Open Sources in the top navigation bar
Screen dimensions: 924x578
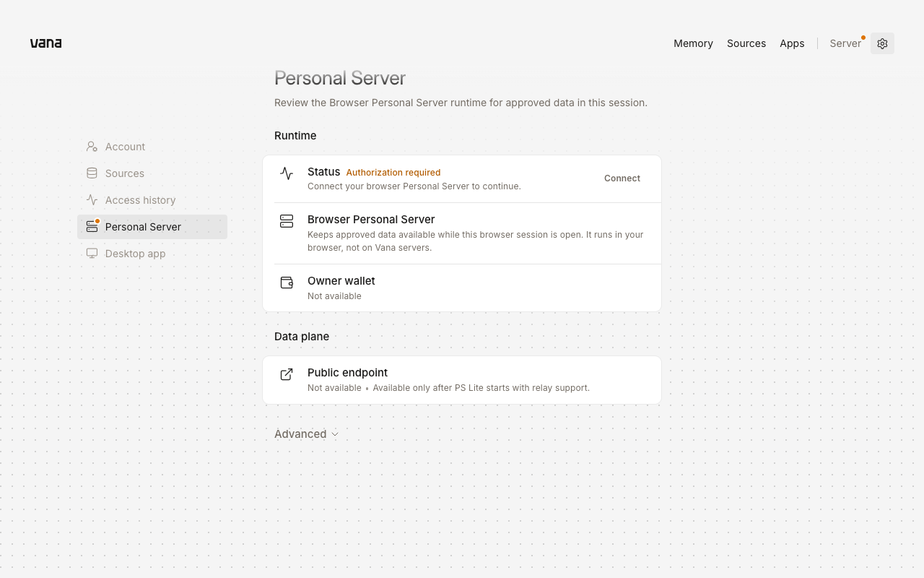746,43
